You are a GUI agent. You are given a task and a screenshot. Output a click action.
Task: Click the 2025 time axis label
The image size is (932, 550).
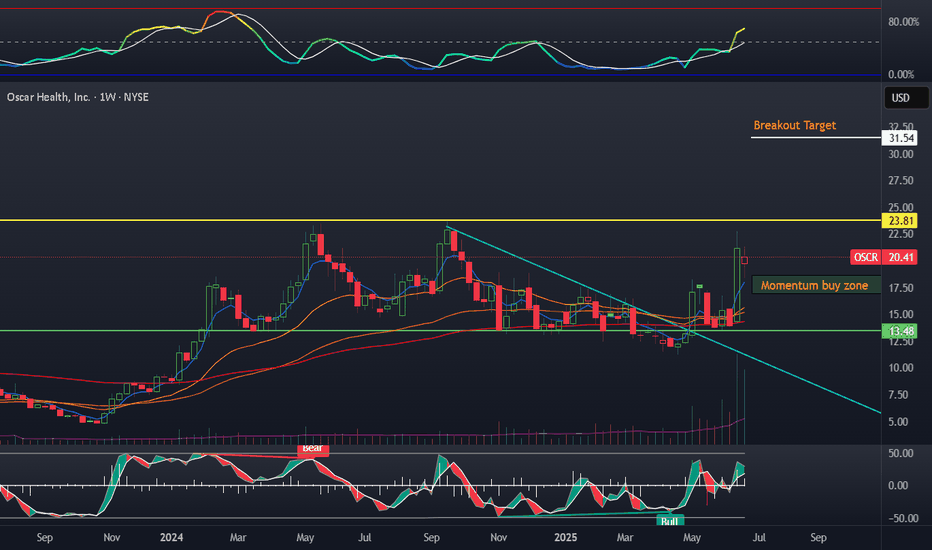click(x=565, y=538)
